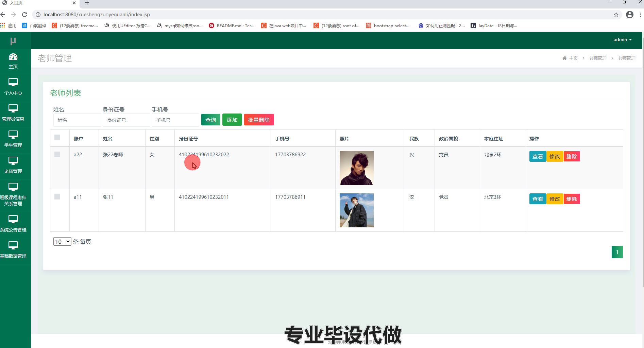This screenshot has width=644, height=348.
Task: Check the checkbox for row a22
Action: tap(57, 154)
